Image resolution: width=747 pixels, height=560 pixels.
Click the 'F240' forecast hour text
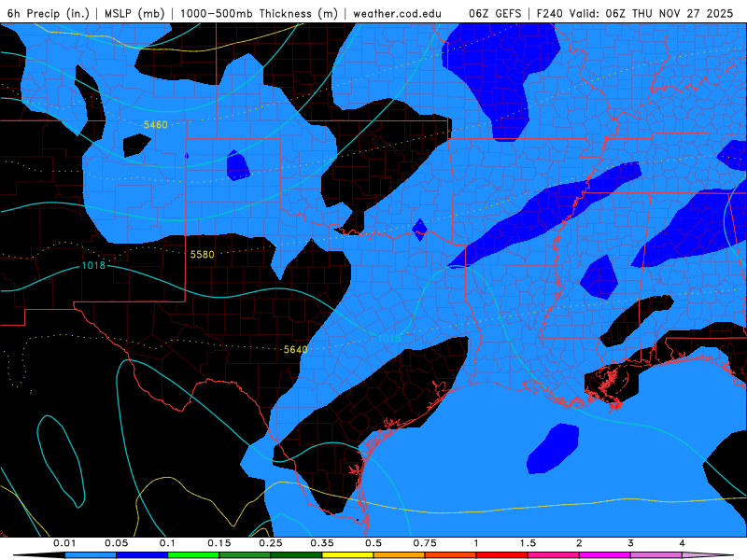coord(550,13)
